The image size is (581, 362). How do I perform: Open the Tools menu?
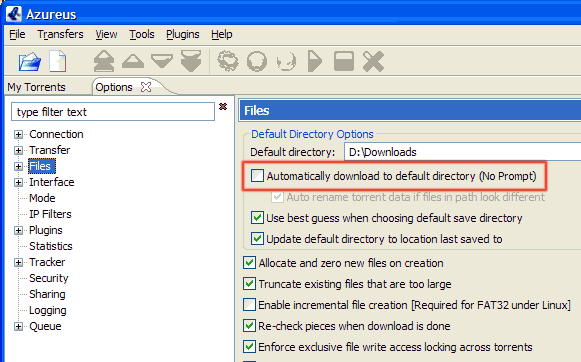click(142, 34)
